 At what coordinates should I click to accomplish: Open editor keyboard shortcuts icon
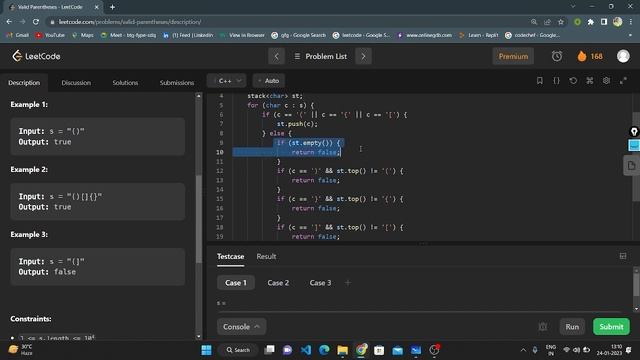[x=589, y=80]
